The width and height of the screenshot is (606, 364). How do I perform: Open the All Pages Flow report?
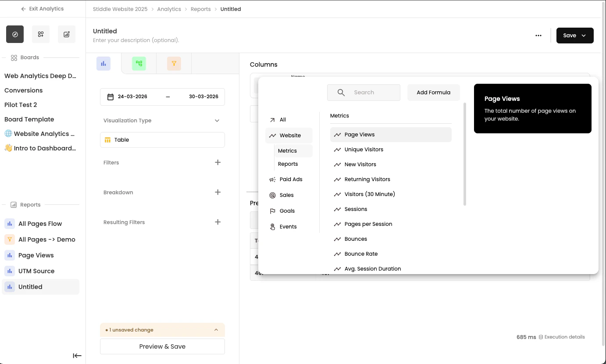[x=40, y=224]
